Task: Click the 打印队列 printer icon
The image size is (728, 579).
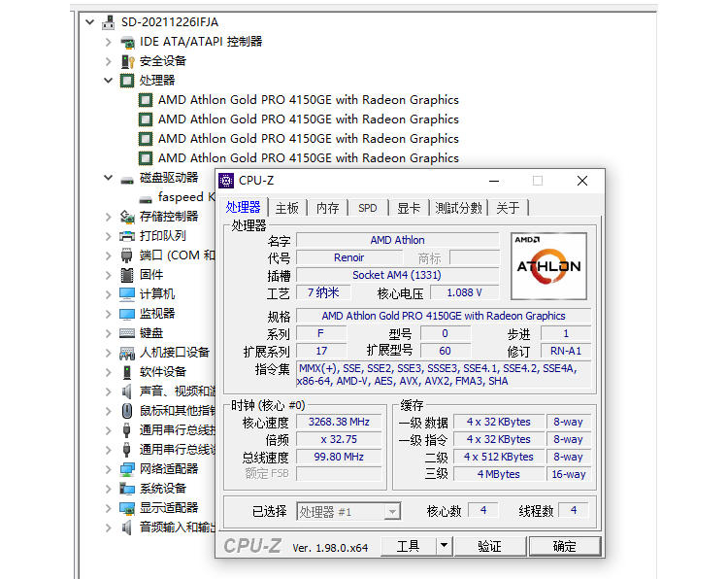Action: [127, 236]
